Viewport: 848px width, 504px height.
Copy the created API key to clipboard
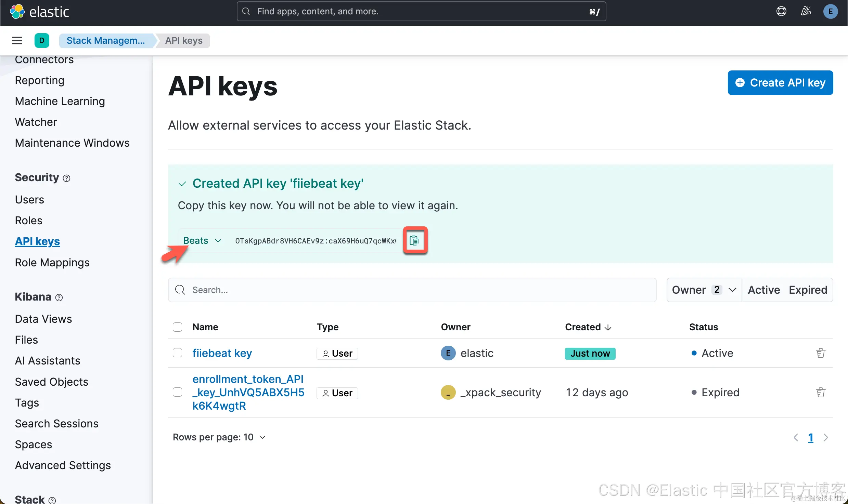pos(414,241)
